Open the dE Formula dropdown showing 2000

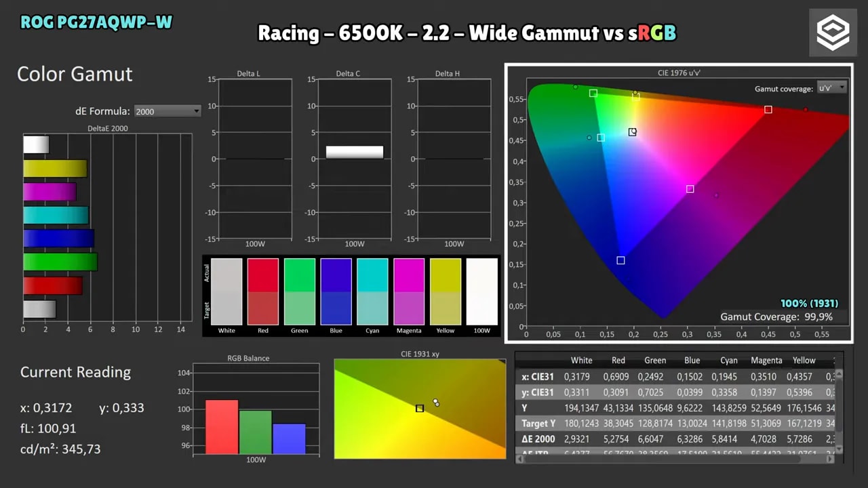(x=167, y=111)
